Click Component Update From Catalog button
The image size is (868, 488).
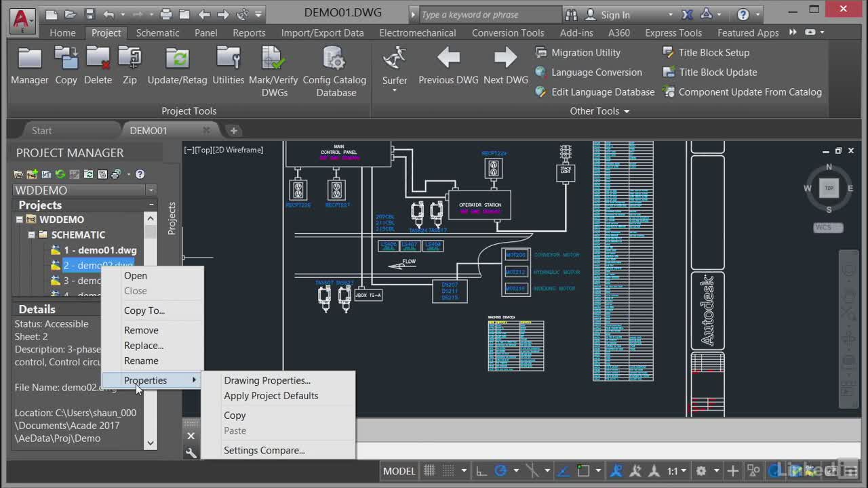coord(743,91)
